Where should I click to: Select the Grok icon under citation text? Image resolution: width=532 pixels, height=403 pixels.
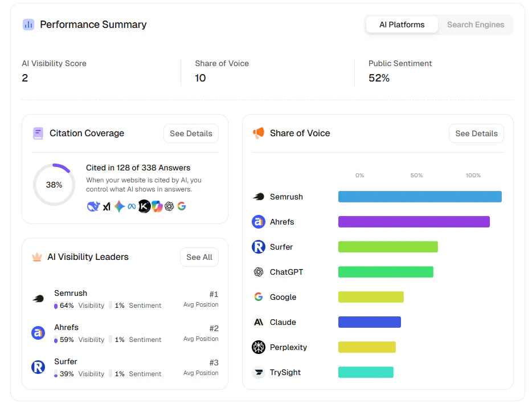click(107, 206)
